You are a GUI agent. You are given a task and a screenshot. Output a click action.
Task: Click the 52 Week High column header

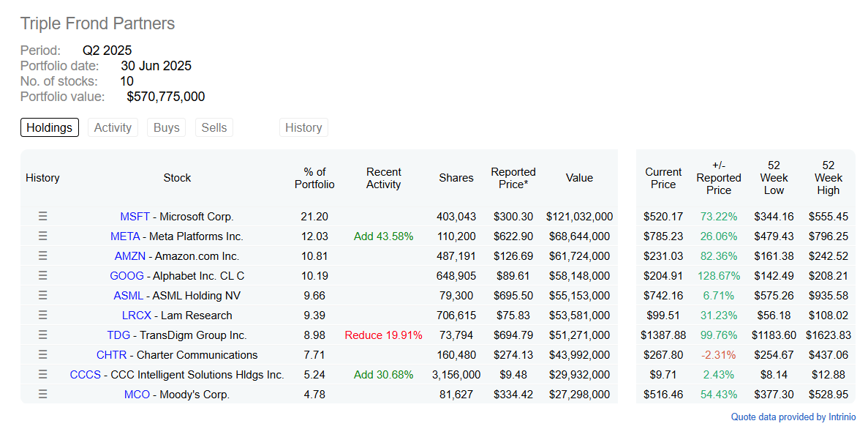(x=828, y=178)
